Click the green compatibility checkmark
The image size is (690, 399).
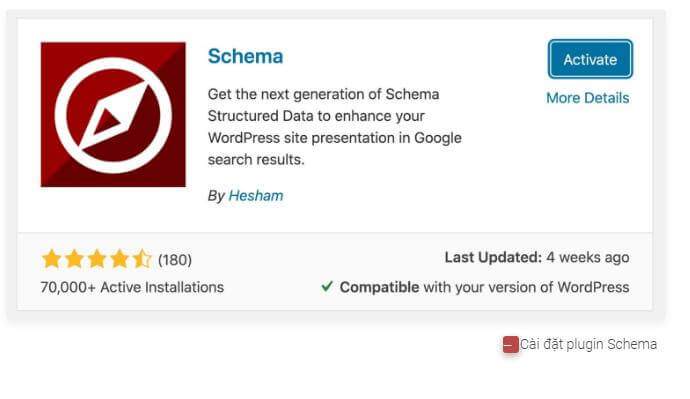click(327, 286)
